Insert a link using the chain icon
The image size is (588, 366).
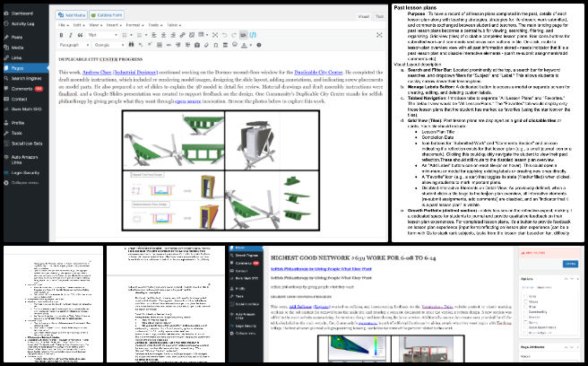[x=182, y=35]
